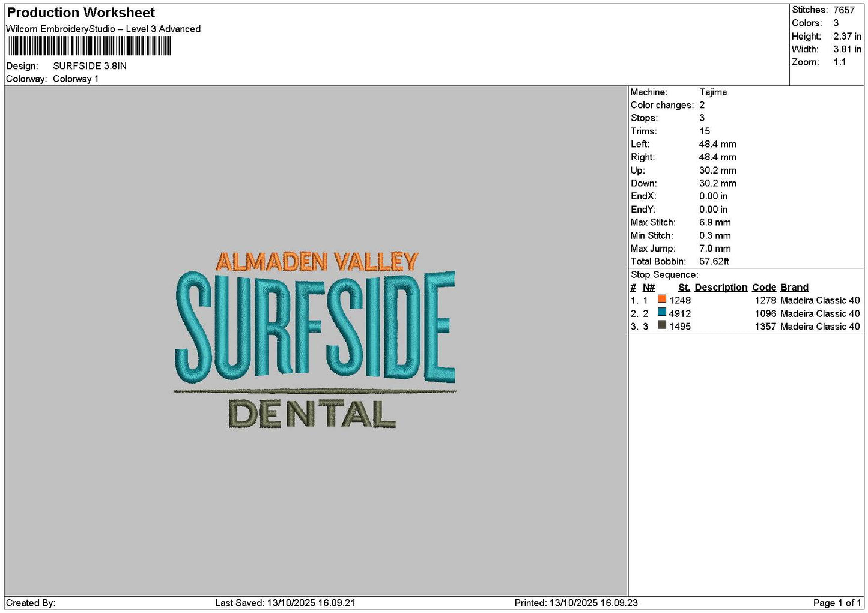Click the Width value '3.81 in'
Image resolution: width=868 pixels, height=613 pixels.
pyautogui.click(x=847, y=49)
